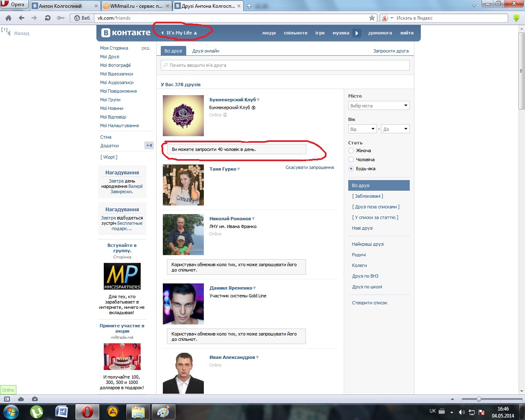Open the До maximum age dropdown
The height and width of the screenshot is (420, 525).
(x=395, y=129)
